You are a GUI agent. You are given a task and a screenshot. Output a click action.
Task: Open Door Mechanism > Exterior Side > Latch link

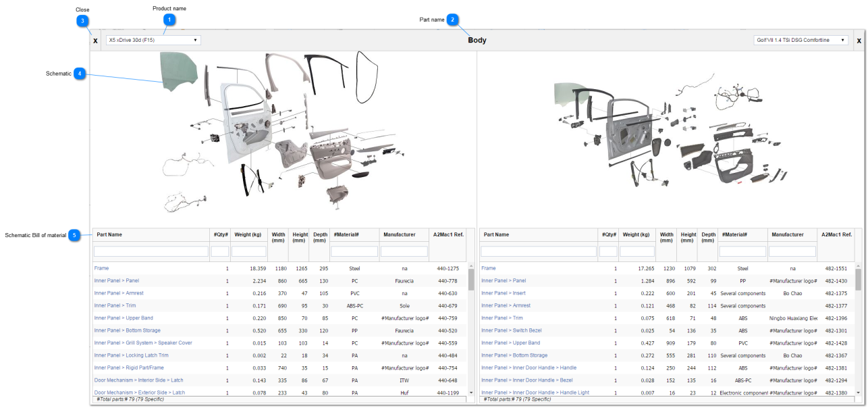140,392
